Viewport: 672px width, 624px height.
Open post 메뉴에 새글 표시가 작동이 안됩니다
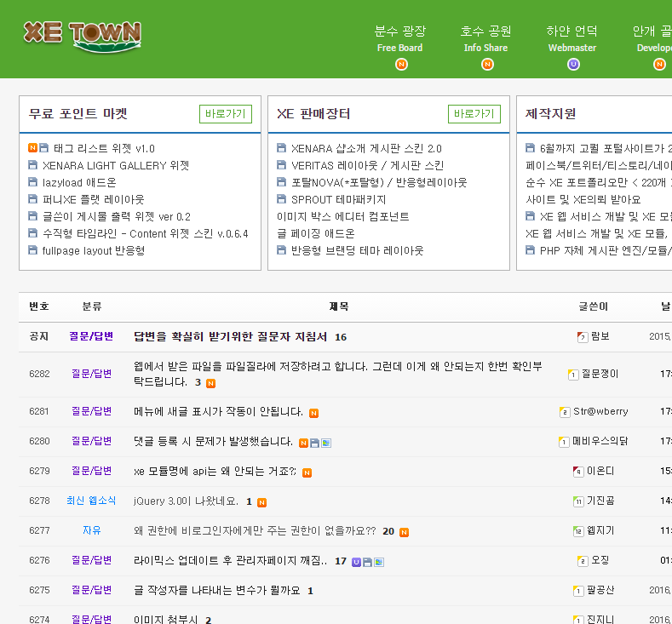218,411
